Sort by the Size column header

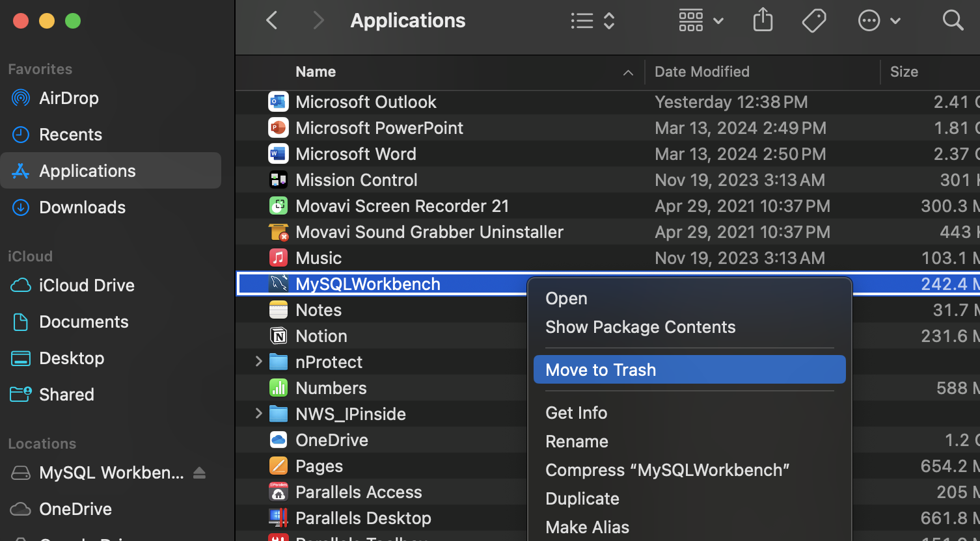(x=904, y=72)
